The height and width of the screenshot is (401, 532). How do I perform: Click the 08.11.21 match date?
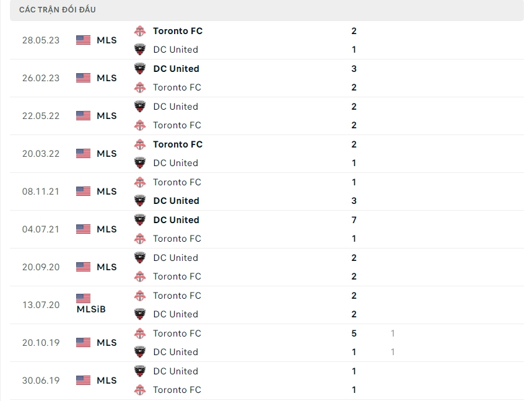pos(41,192)
